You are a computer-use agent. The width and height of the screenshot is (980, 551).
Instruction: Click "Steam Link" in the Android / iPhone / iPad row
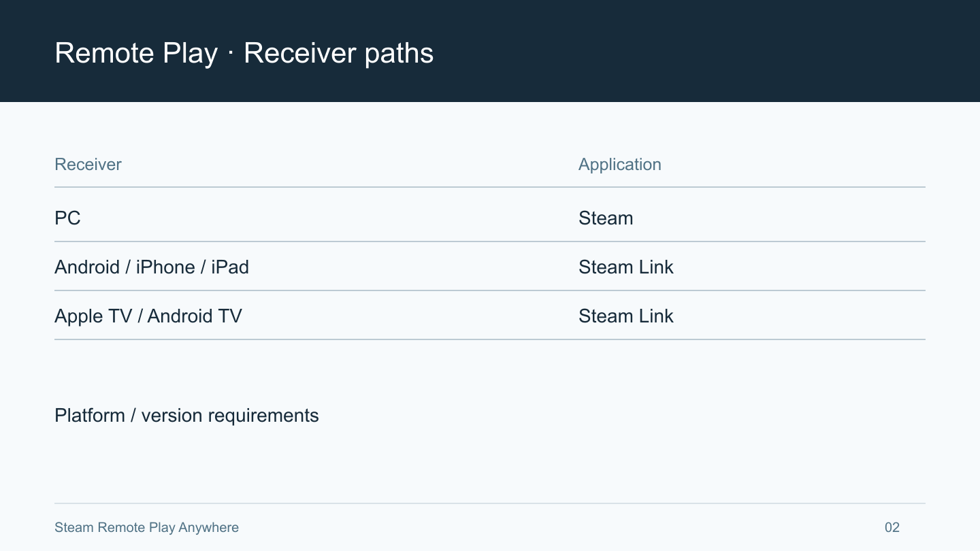pos(626,267)
